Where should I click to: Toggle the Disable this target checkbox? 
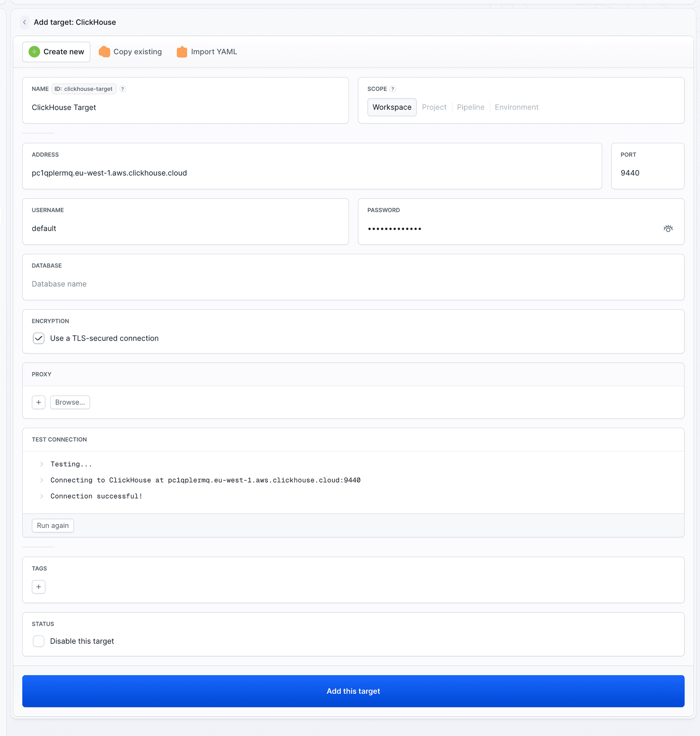38,641
